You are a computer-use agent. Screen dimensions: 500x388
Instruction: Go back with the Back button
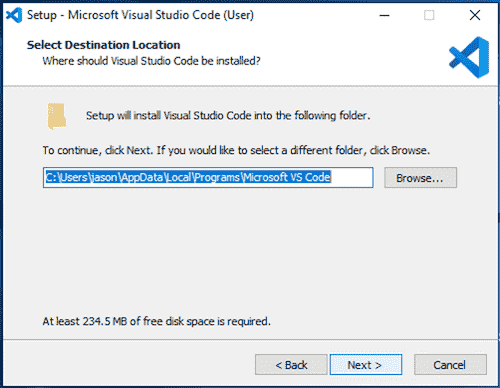(291, 365)
